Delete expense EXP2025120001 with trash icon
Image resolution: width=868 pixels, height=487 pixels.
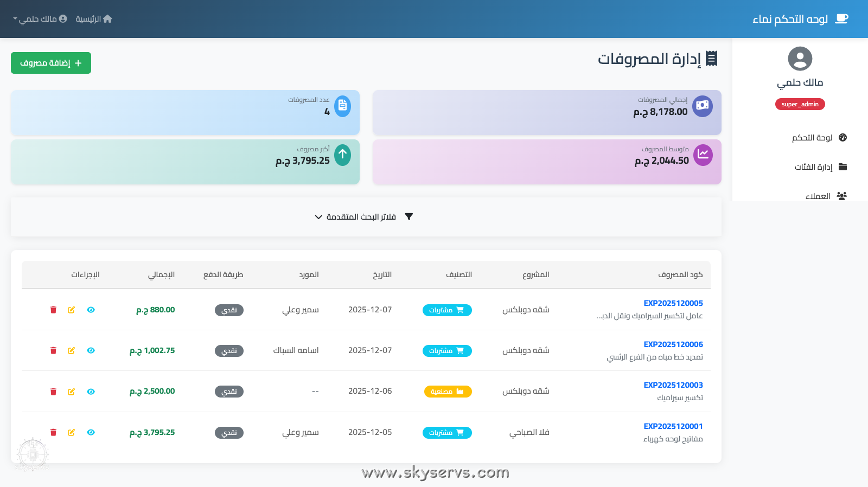pos(53,432)
